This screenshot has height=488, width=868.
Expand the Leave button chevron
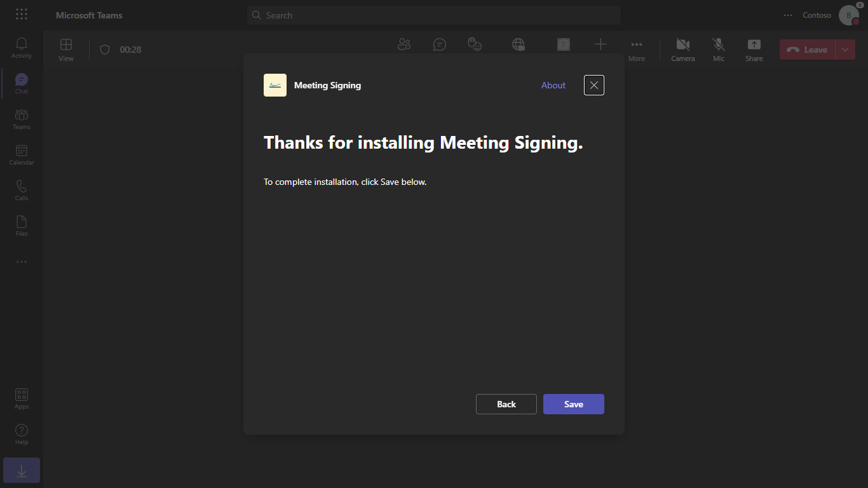tap(845, 49)
